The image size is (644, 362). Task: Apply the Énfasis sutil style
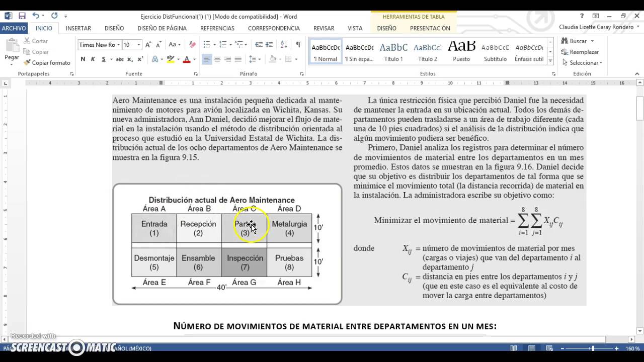pos(529,52)
